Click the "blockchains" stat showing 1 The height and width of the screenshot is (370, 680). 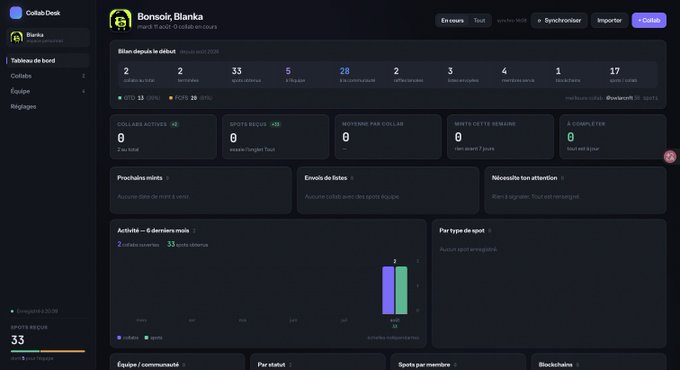[x=578, y=75]
